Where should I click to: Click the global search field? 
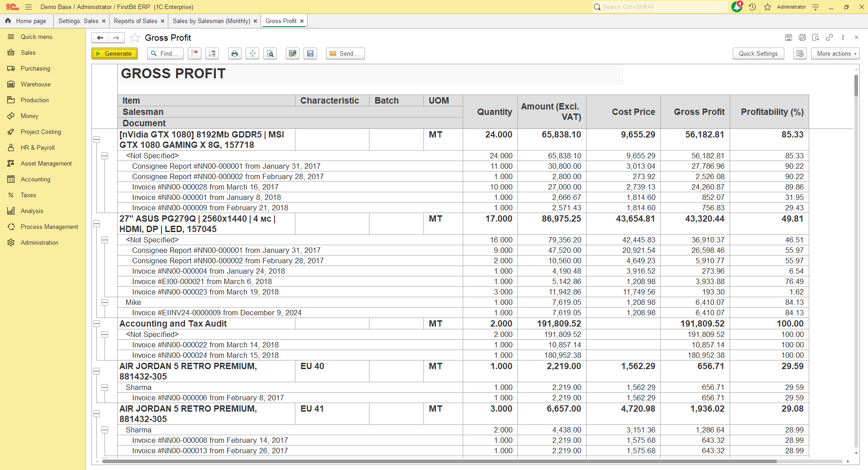[x=660, y=7]
